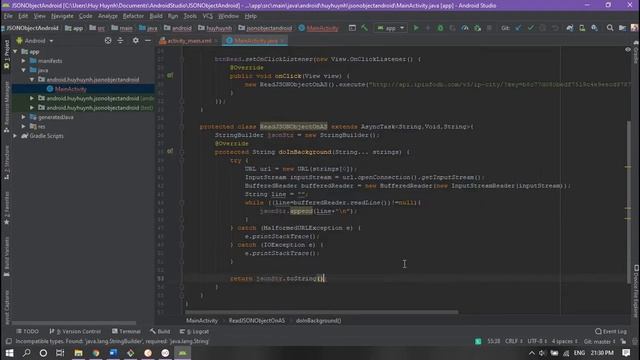Click the Git rollback undo arrow icon
Viewport: 640px width, 360px height.
(x=555, y=28)
